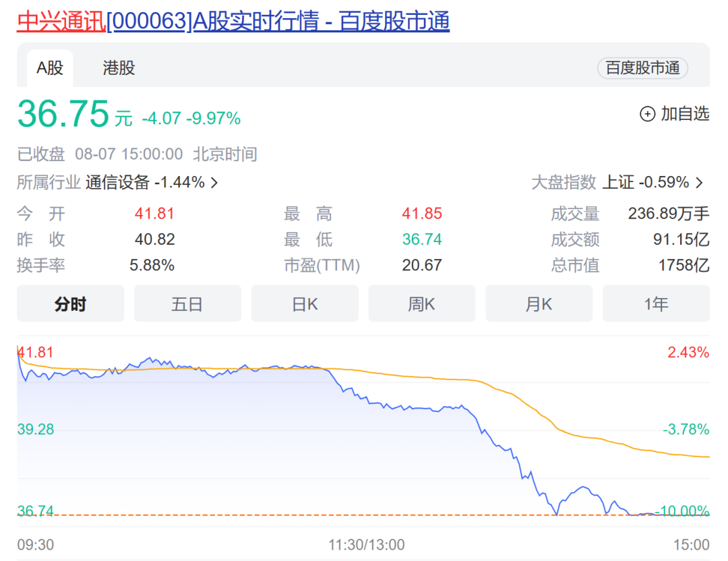Image resolution: width=728 pixels, height=561 pixels.
Task: Click the 15:00 time axis label
Action: (x=692, y=544)
